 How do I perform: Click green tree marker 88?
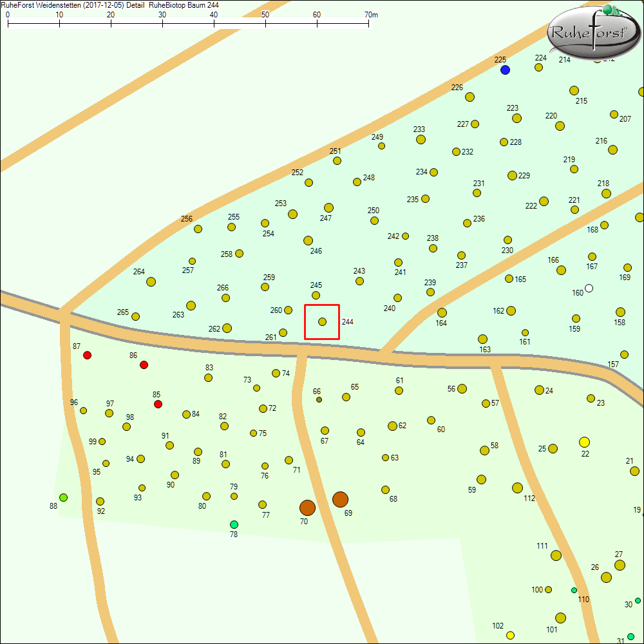point(64,496)
